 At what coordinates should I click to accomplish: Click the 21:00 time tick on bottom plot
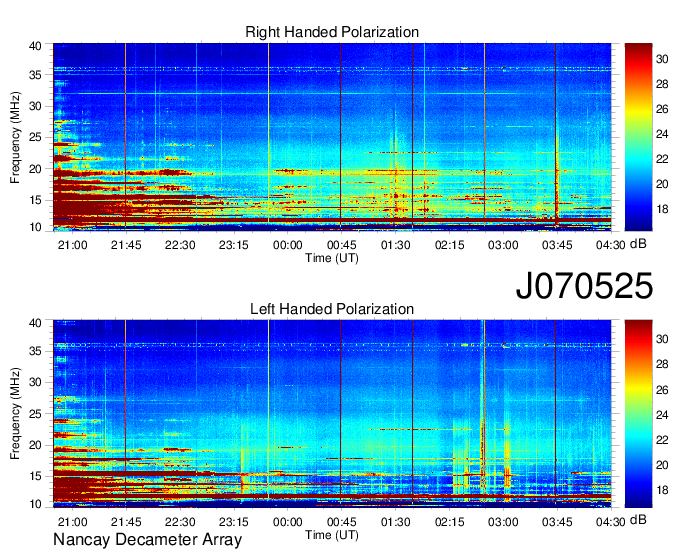coord(72,522)
